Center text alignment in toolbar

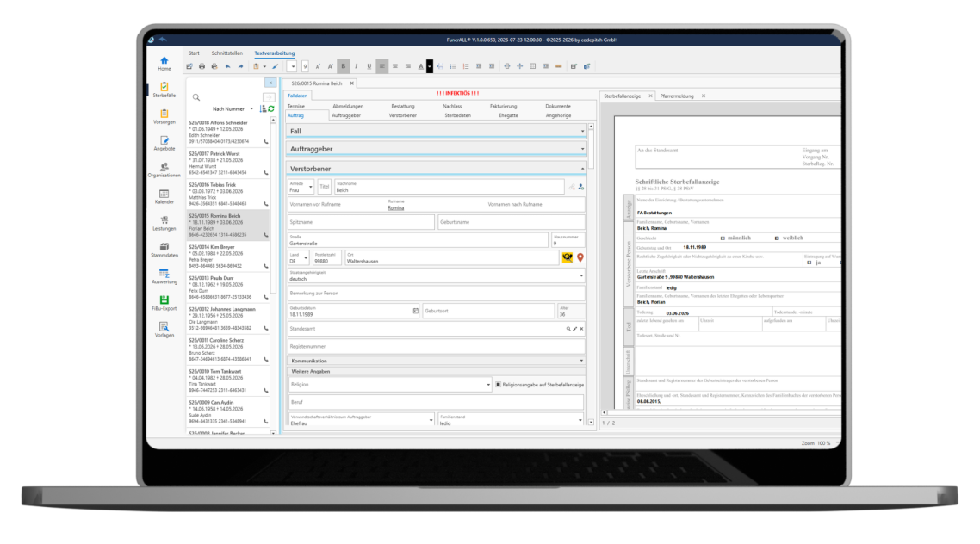(395, 66)
